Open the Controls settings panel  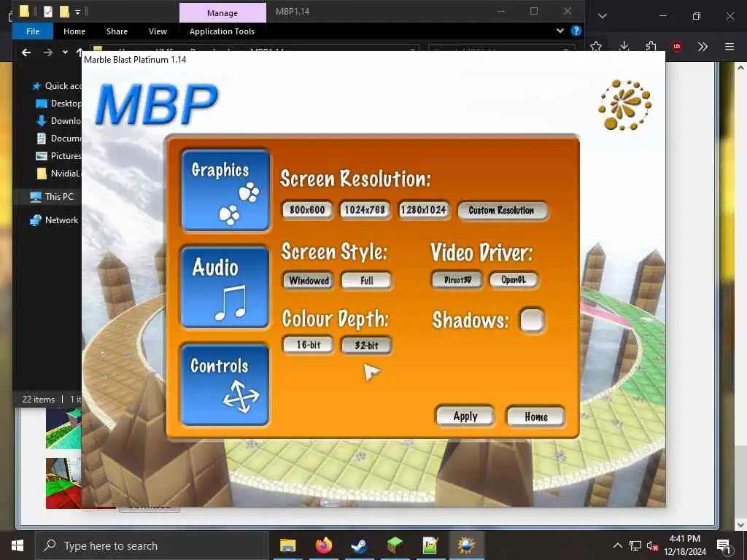tap(225, 385)
